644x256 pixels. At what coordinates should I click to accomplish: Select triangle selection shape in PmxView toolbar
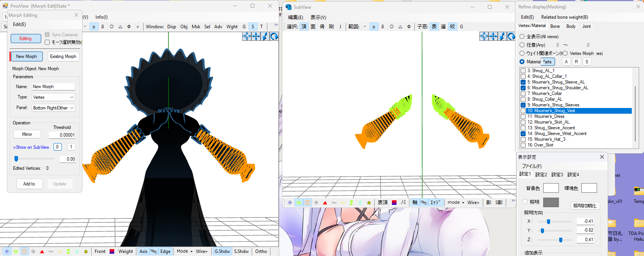pos(120,27)
